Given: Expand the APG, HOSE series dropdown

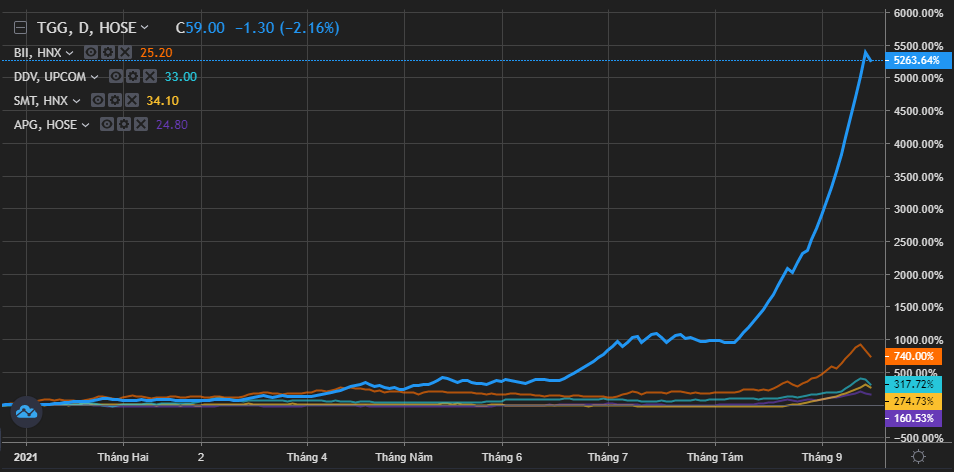Looking at the screenshot, I should click(85, 125).
